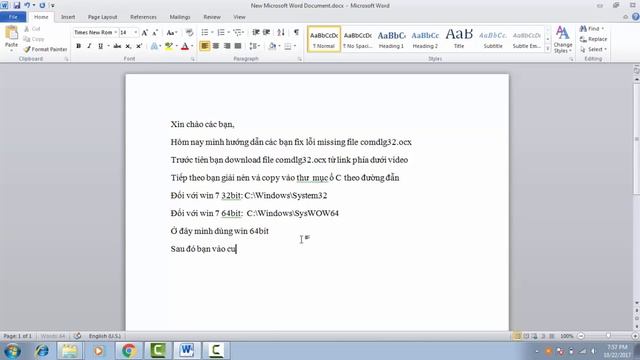Align text left
Screen dimensions: 640x360
204,46
